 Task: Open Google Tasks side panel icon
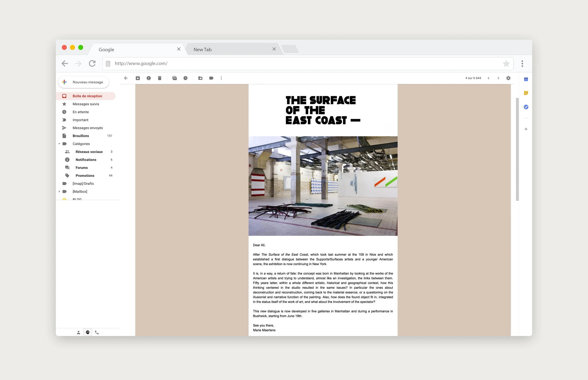(526, 107)
